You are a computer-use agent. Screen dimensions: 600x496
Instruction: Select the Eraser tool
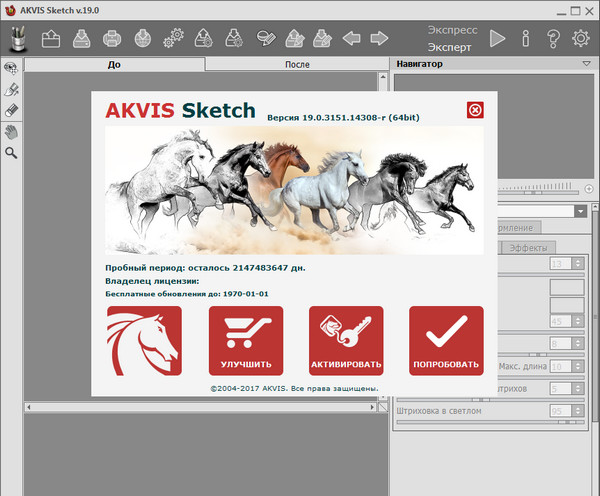[11, 110]
